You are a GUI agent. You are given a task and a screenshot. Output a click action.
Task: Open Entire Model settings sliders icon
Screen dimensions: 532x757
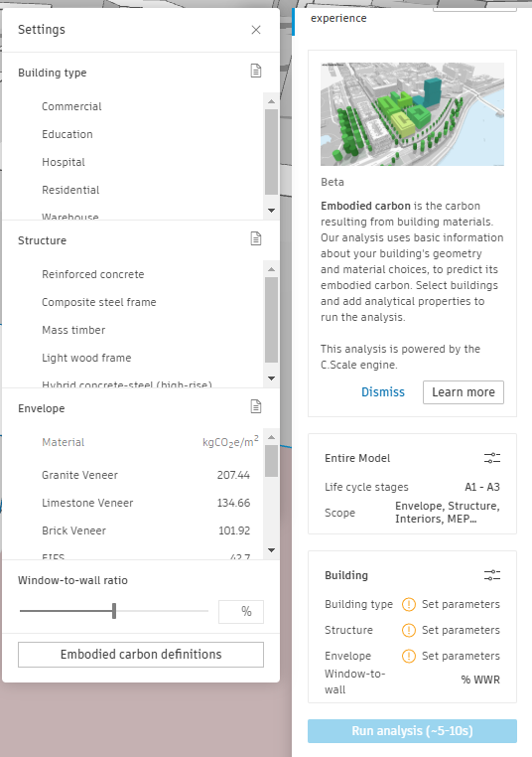(x=492, y=458)
